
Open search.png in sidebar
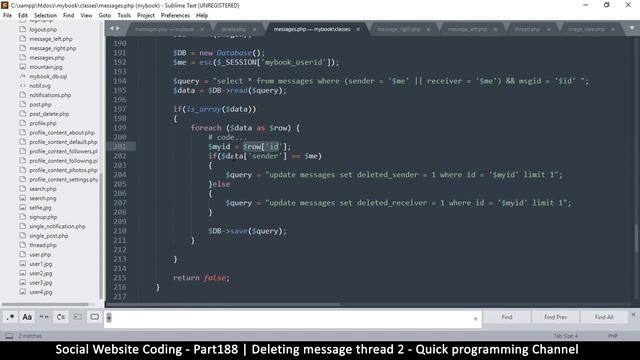click(x=42, y=198)
